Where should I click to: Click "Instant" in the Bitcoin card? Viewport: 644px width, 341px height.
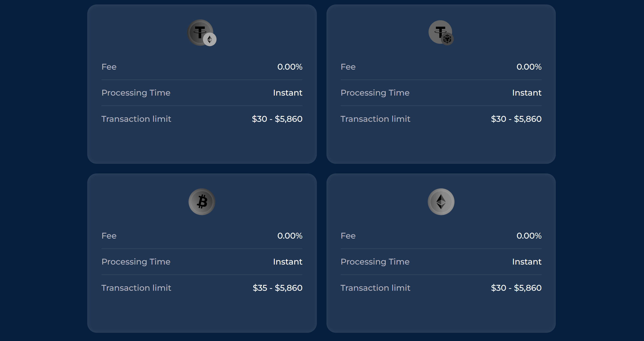pos(288,262)
